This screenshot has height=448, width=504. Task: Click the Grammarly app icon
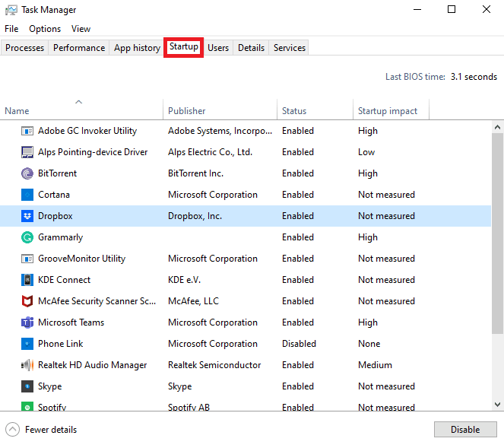pos(27,237)
